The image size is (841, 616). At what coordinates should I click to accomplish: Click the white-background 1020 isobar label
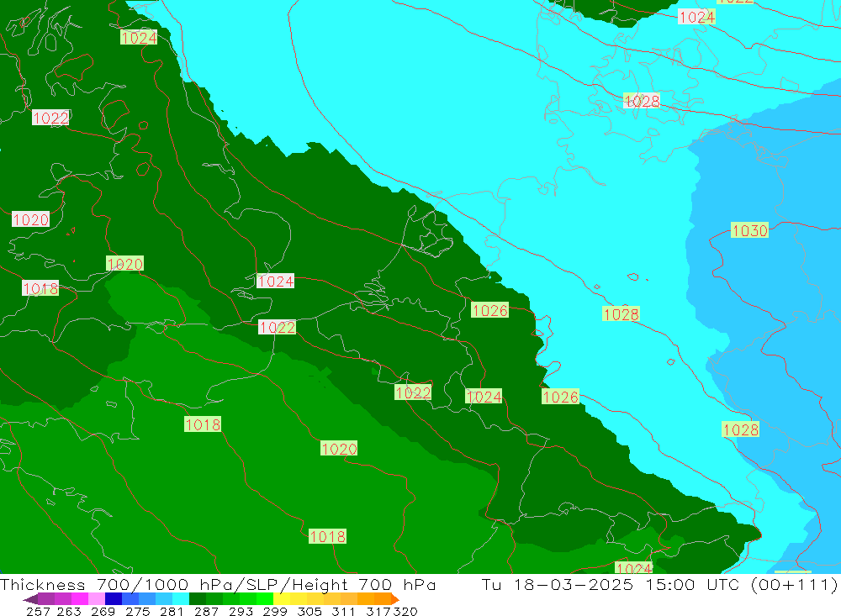pyautogui.click(x=30, y=219)
